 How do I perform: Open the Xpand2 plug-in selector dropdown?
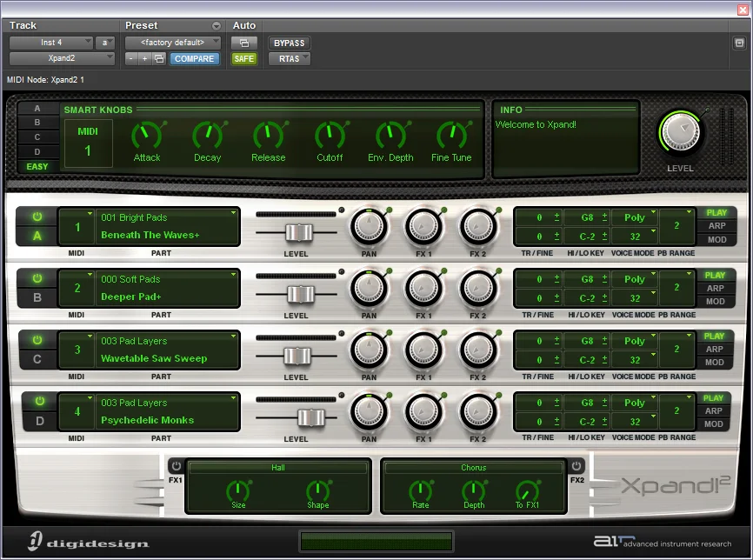pos(62,58)
